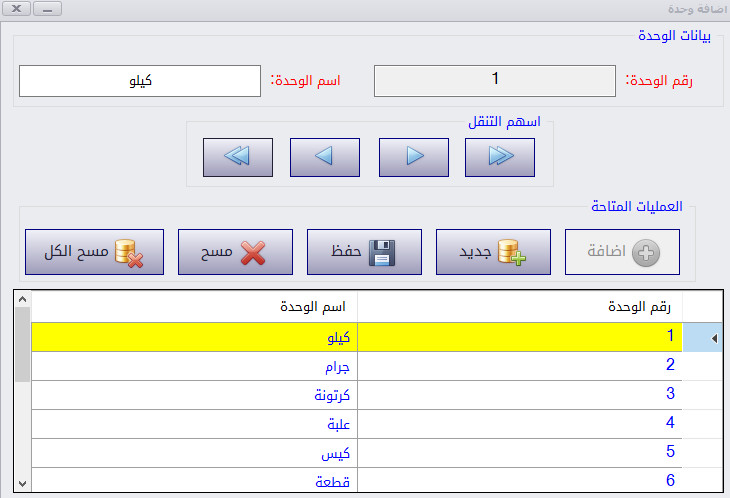
Task: Click the مسح (delete) button
Action: 236,252
